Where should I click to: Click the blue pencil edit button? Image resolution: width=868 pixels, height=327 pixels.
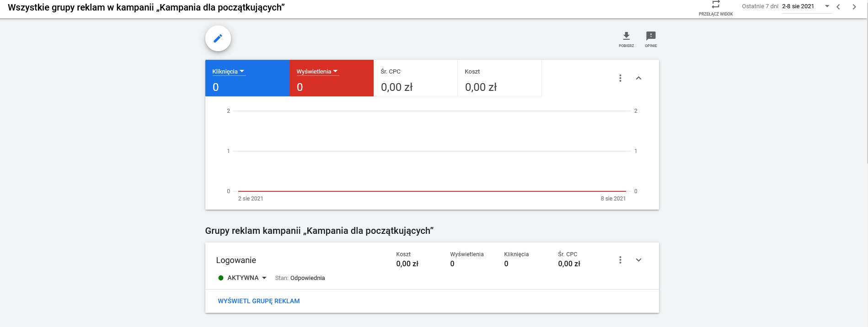tap(218, 38)
